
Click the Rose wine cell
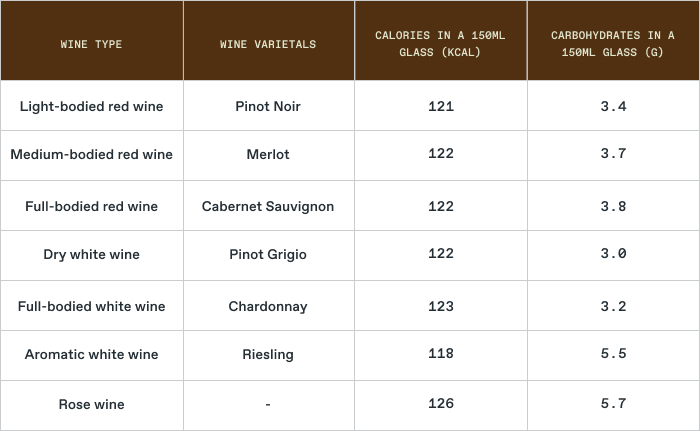[x=91, y=404]
